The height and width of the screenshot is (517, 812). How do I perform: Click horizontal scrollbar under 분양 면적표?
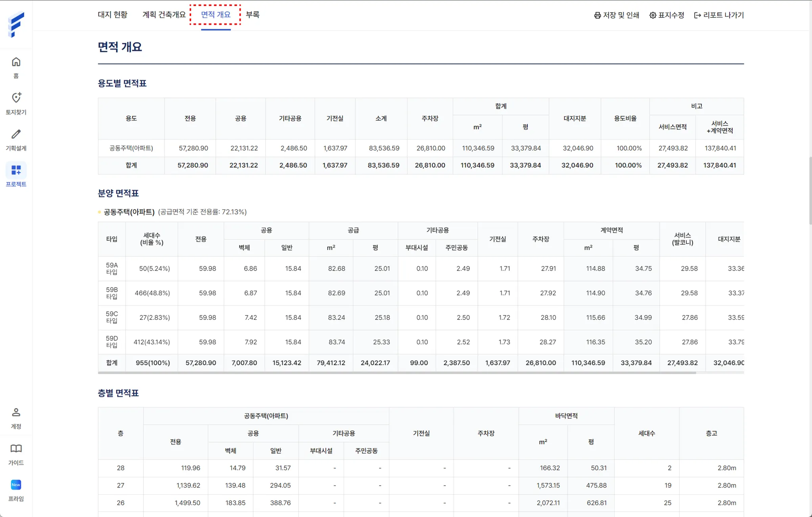tap(396, 373)
